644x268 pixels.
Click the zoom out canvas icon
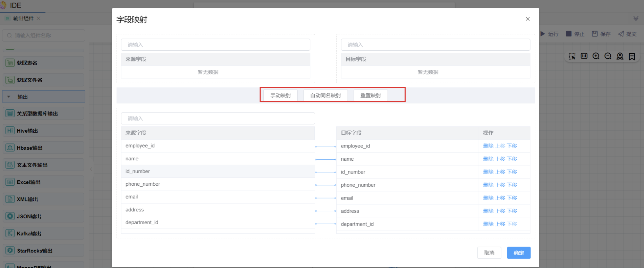[608, 56]
